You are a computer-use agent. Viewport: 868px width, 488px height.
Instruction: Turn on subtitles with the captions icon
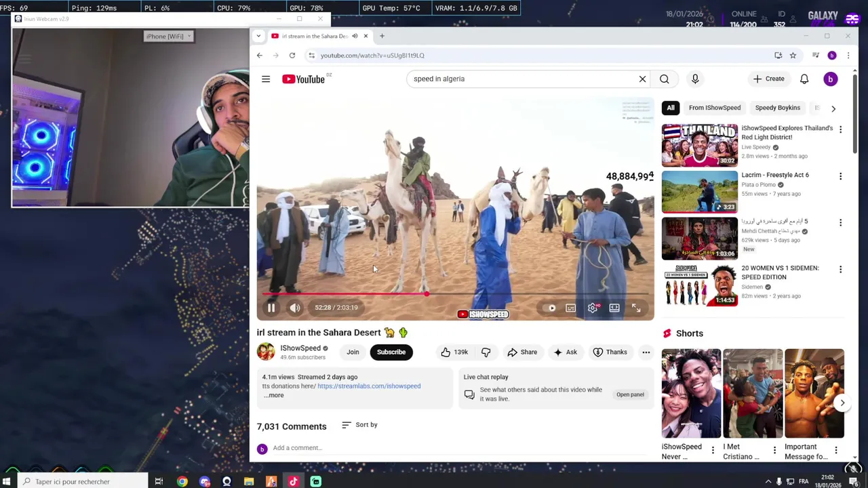(571, 308)
